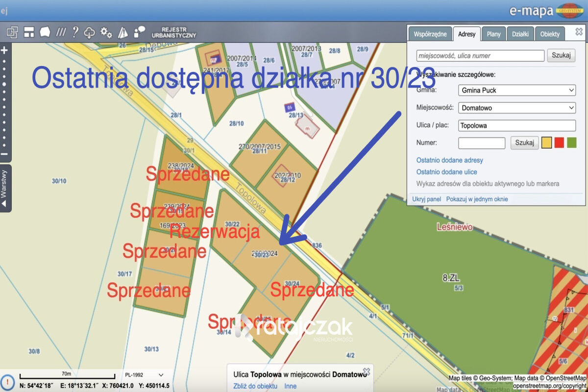588x392 pixels.
Task: Click the Numer input field
Action: click(482, 143)
